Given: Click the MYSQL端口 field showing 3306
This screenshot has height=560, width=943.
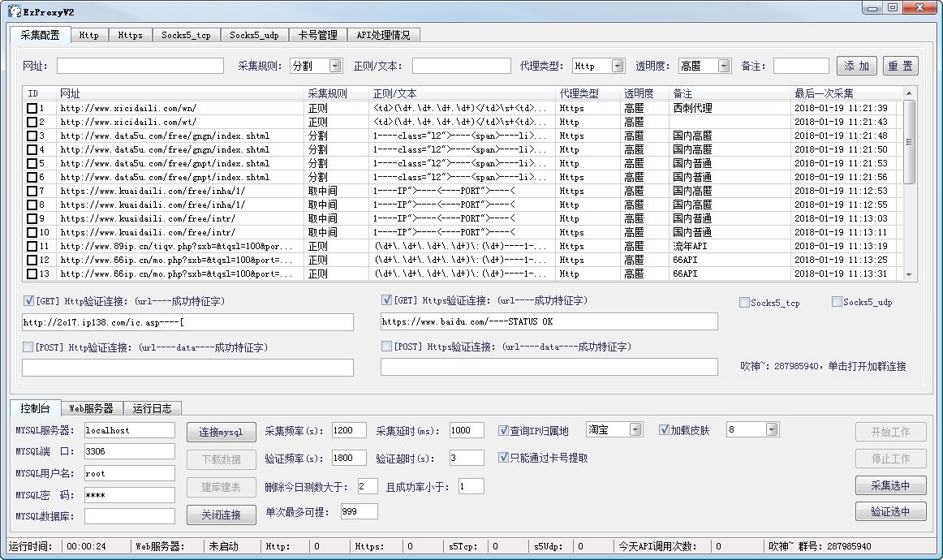Looking at the screenshot, I should pos(129,451).
